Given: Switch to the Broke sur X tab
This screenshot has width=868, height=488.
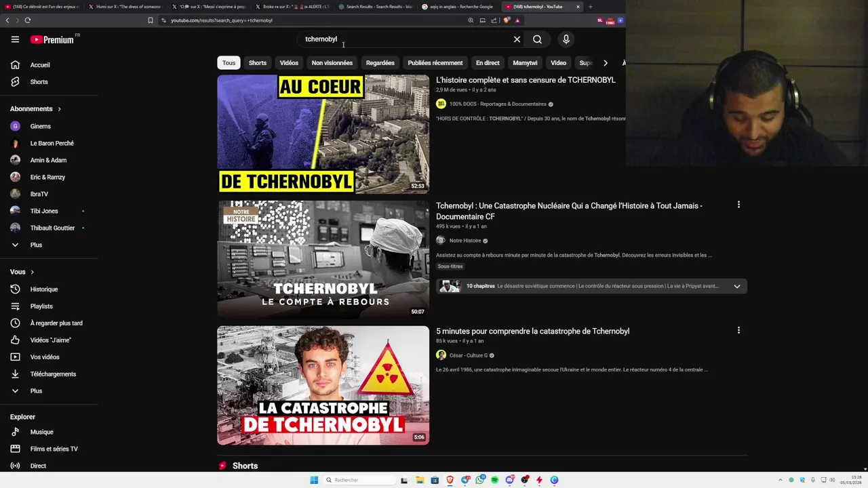Looking at the screenshot, I should 292,7.
